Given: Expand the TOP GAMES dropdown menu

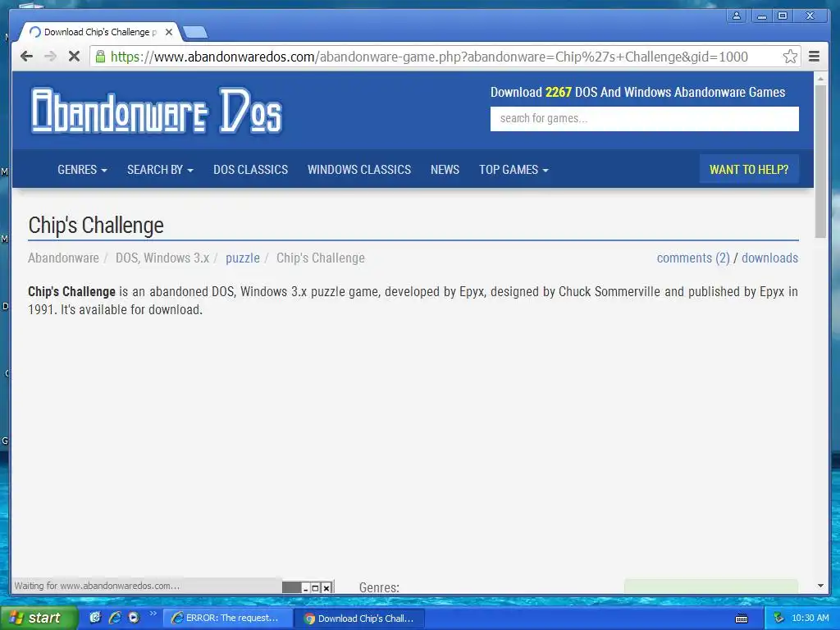Looking at the screenshot, I should point(514,169).
